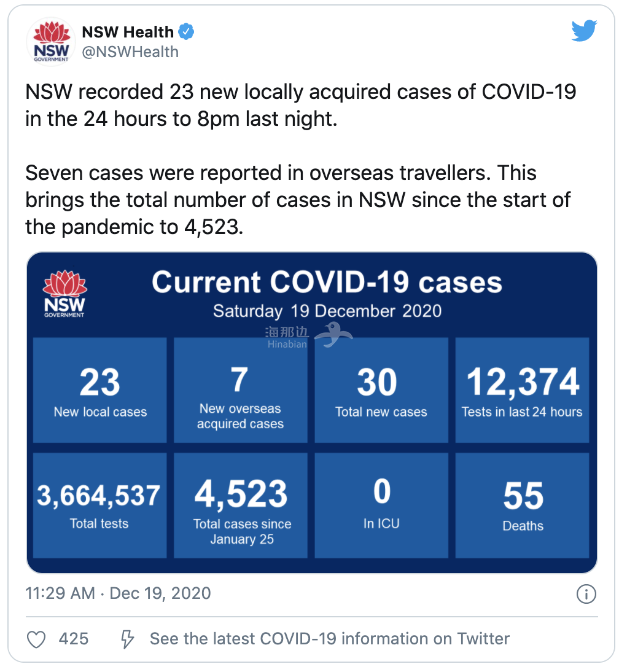Click the 23 New local cases tile
This screenshot has height=672, width=619.
click(x=100, y=390)
